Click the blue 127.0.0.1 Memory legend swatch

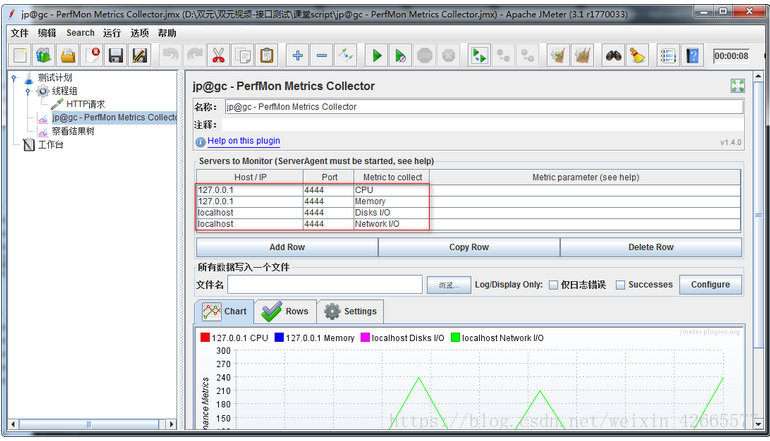(x=279, y=337)
